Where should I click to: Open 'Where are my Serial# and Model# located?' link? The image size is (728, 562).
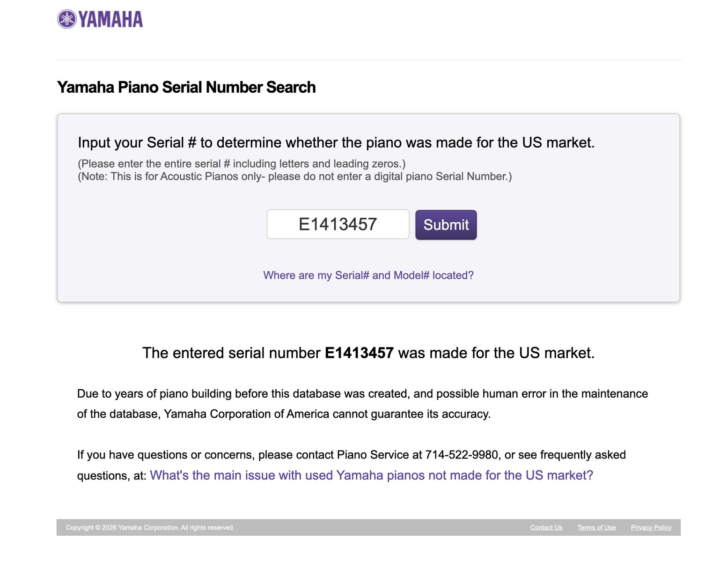[368, 275]
